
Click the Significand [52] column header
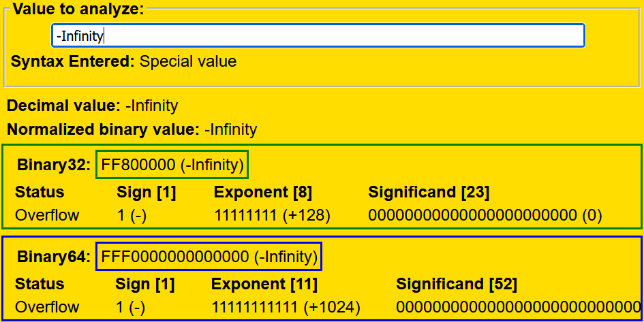[457, 284]
